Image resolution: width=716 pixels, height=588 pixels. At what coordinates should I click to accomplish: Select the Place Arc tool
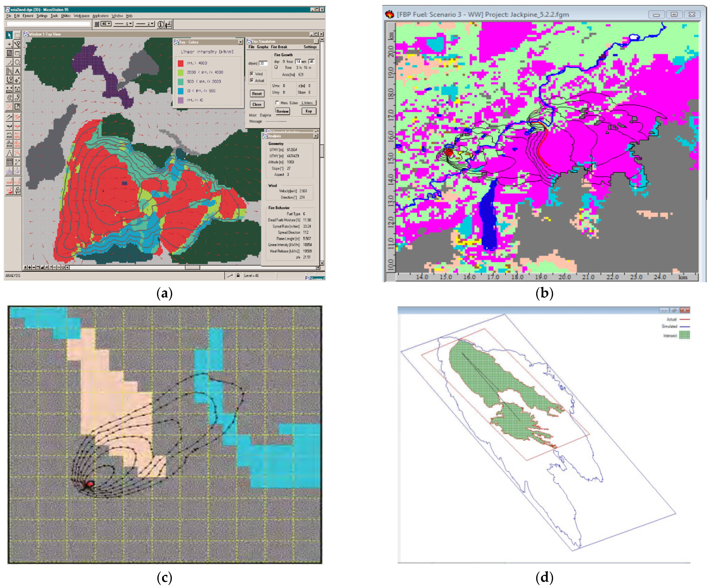[9, 62]
